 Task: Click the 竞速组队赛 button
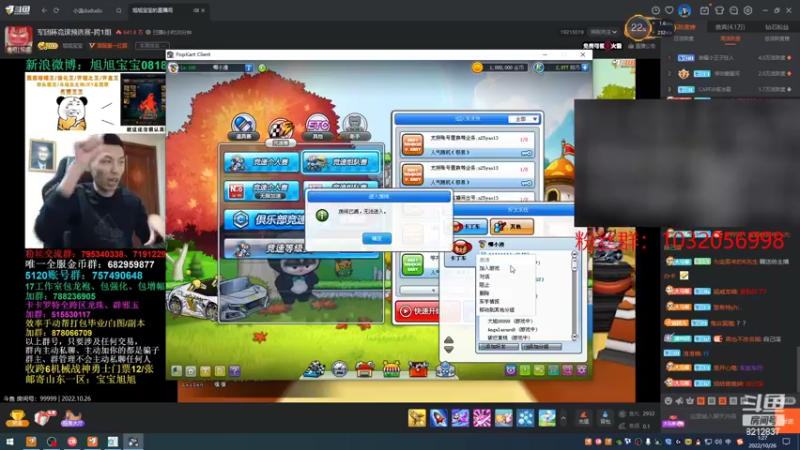click(x=341, y=162)
